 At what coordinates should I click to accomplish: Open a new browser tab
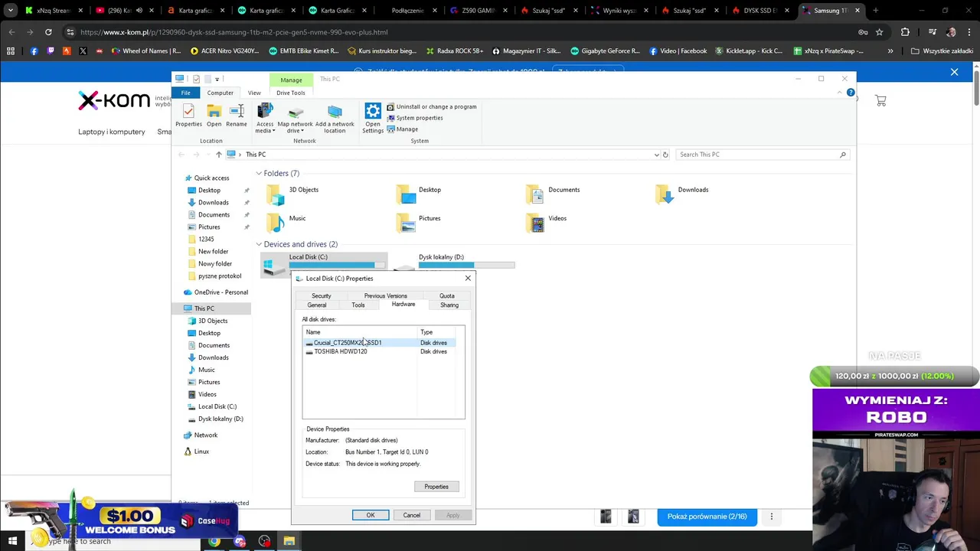pyautogui.click(x=875, y=11)
